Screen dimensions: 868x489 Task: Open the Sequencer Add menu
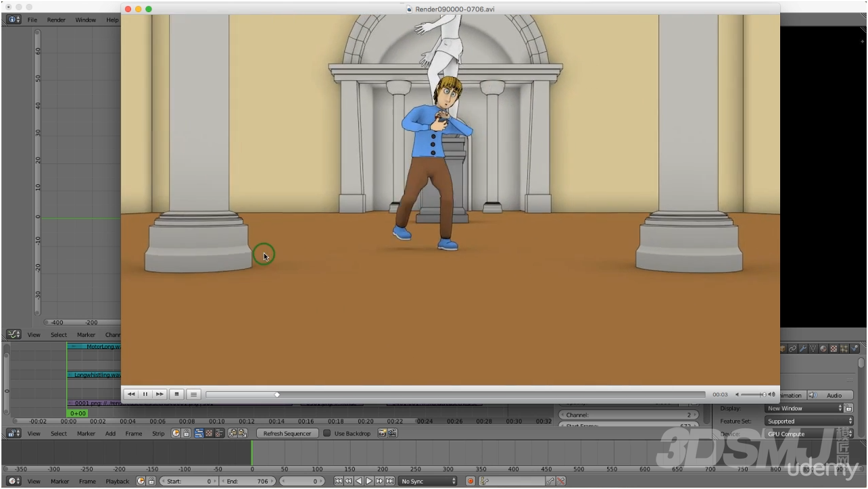pyautogui.click(x=110, y=433)
